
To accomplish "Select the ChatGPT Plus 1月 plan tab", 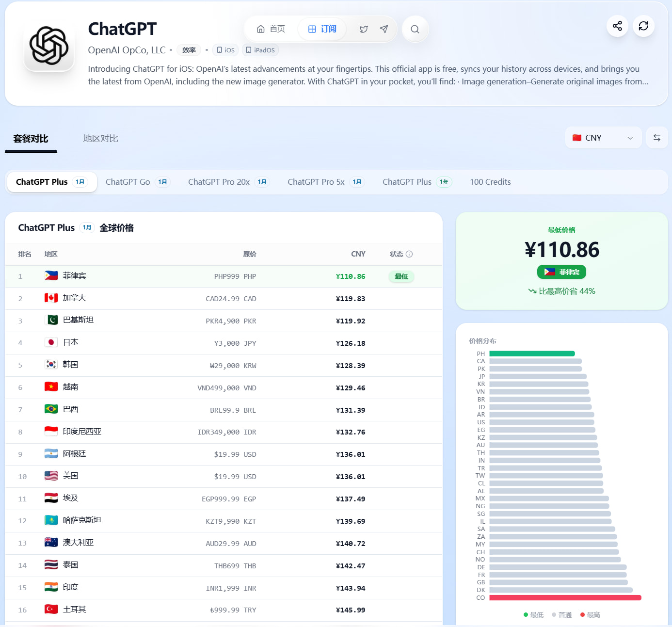I will [52, 182].
